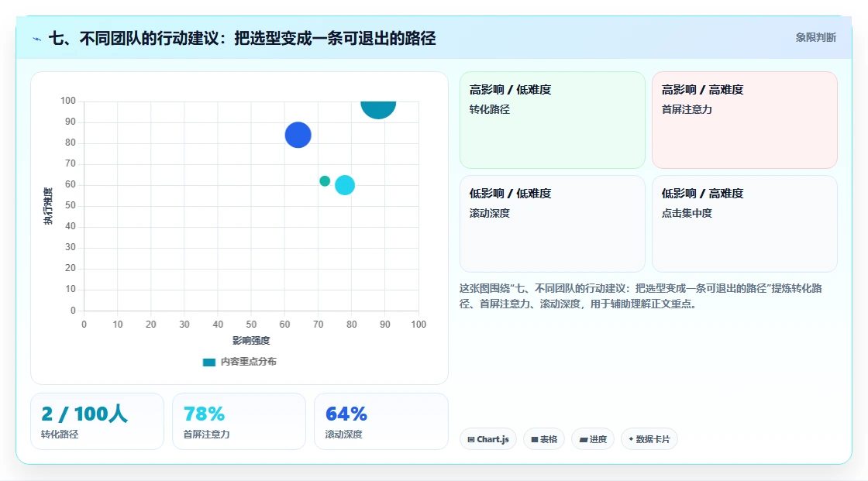868x481 pixels.
Task: Click the icon inside the 表格 chip
Action: point(535,439)
